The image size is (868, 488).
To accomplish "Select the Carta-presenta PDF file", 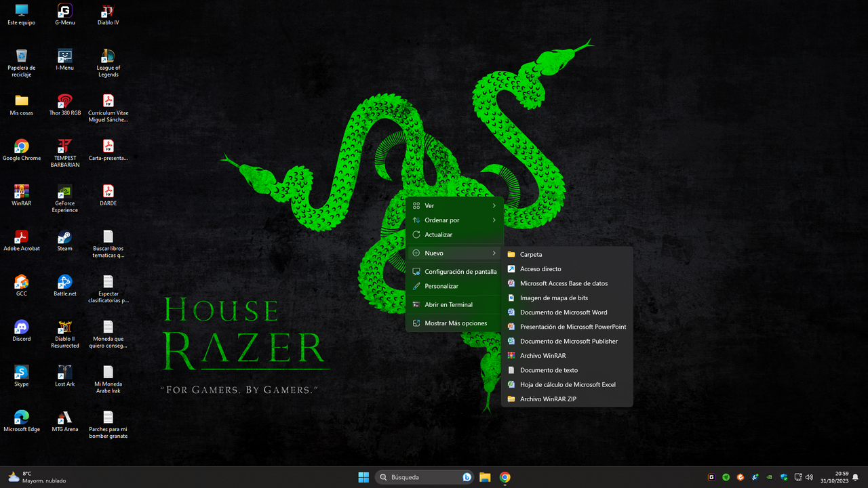I will 108,150.
